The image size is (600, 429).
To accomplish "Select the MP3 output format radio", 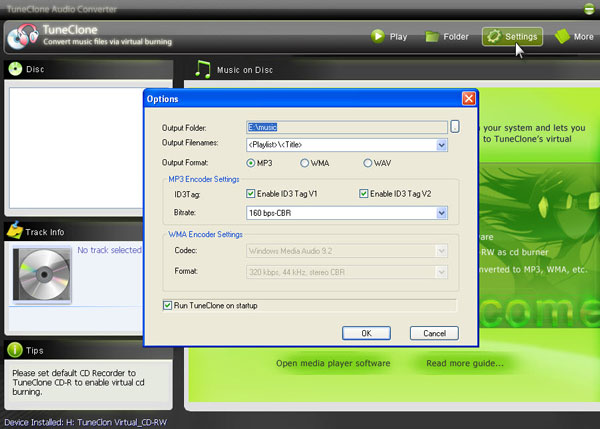I will tap(251, 163).
